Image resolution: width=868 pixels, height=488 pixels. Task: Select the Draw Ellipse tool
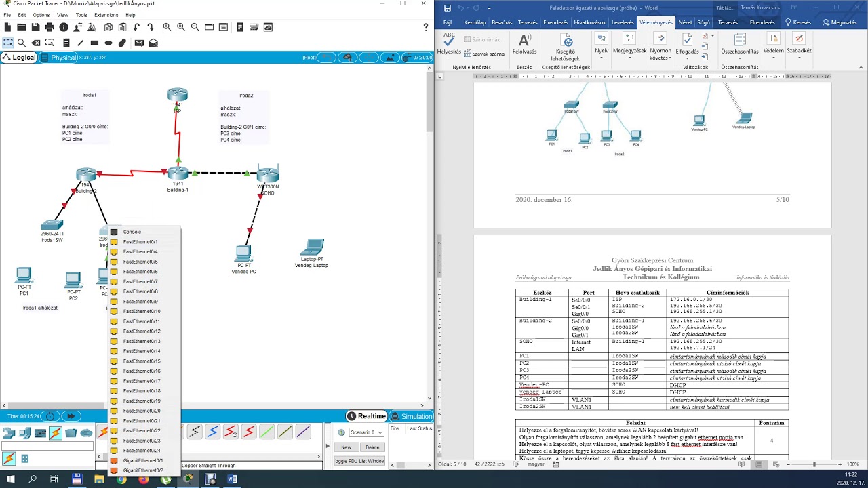pyautogui.click(x=108, y=43)
